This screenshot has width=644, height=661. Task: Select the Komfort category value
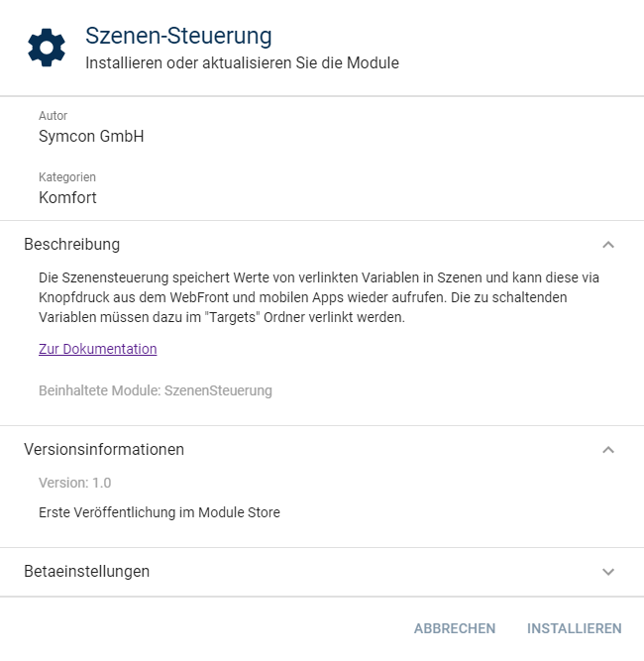[x=67, y=197]
